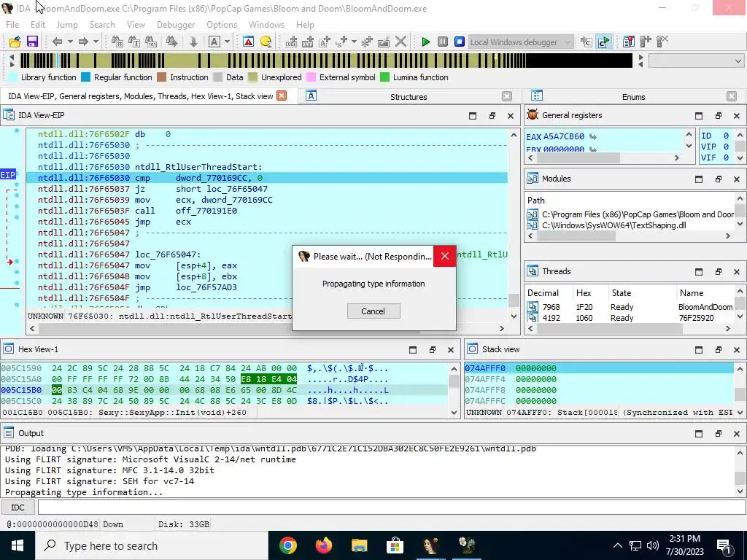Open the forward-arrow history dropdown
This screenshot has height=560, width=747.
pyautogui.click(x=96, y=42)
